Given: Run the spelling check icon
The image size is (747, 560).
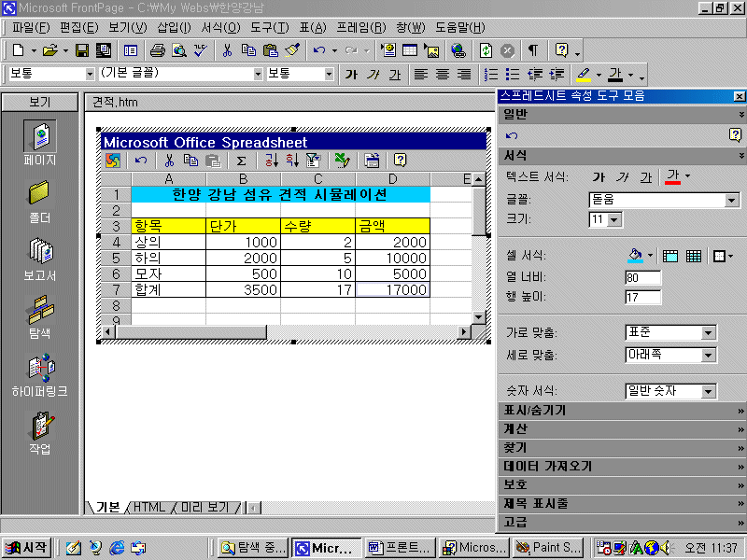Looking at the screenshot, I should [x=201, y=50].
